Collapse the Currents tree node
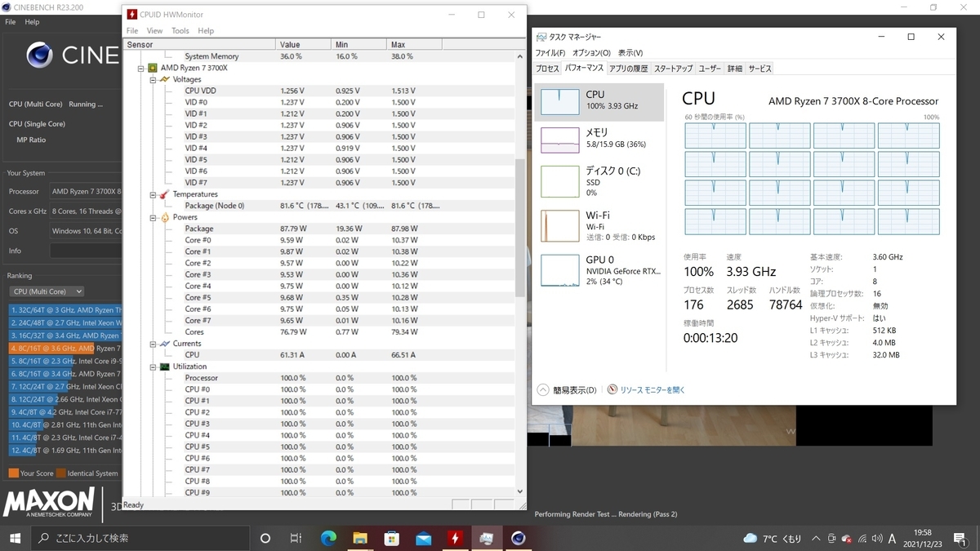The width and height of the screenshot is (980, 551). (x=153, y=344)
